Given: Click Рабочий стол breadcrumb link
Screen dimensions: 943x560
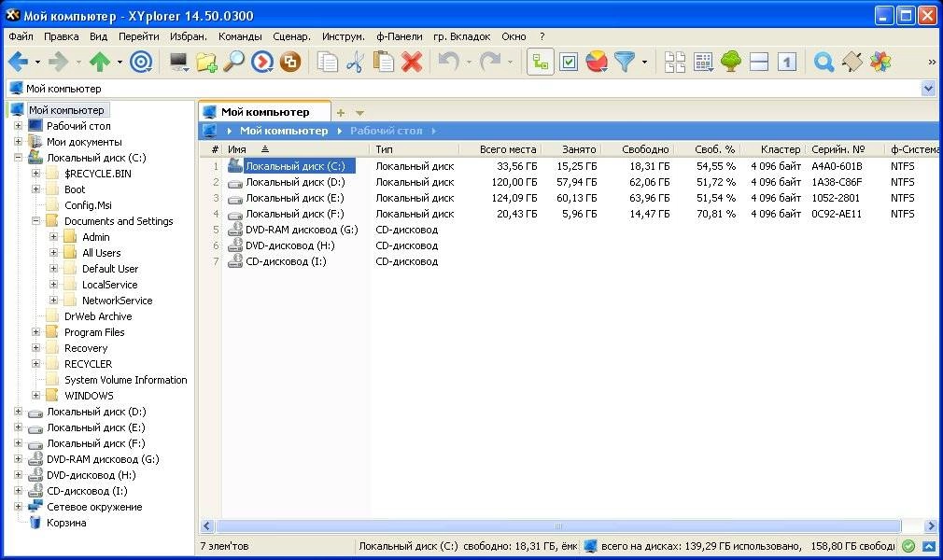Looking at the screenshot, I should (x=387, y=131).
